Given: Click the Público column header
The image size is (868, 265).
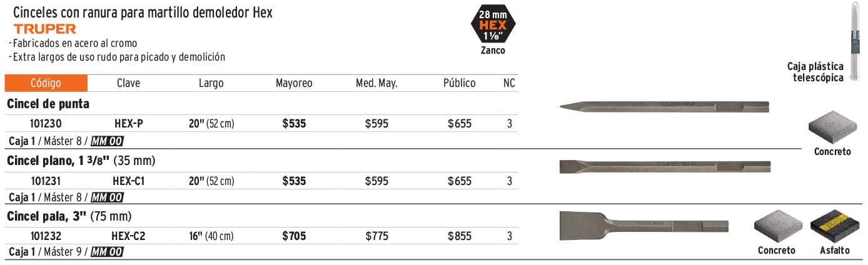Looking at the screenshot, I should (459, 83).
